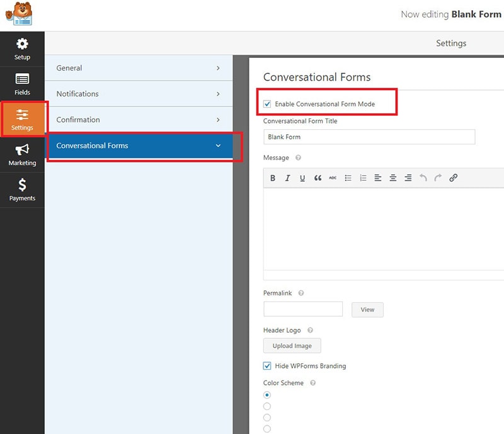Open the General settings section
The width and height of the screenshot is (504, 434).
[x=139, y=68]
